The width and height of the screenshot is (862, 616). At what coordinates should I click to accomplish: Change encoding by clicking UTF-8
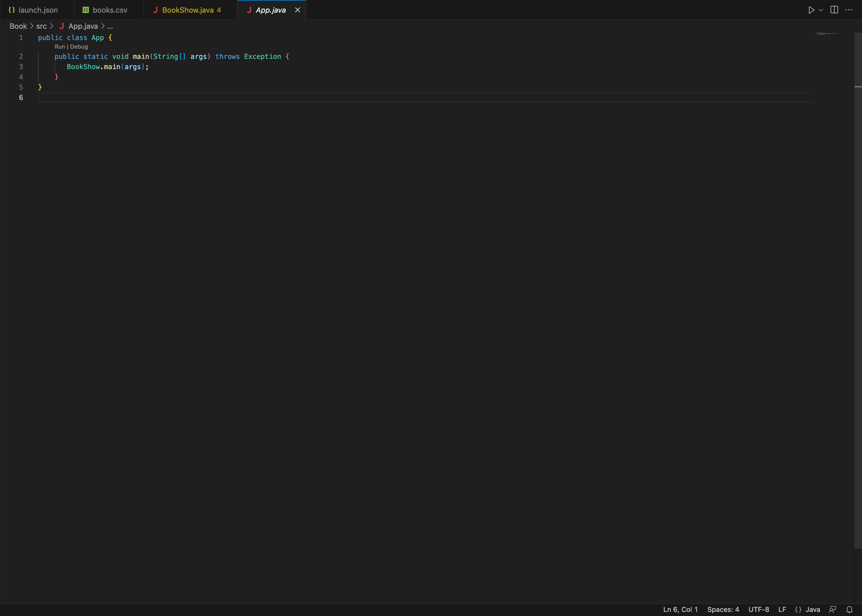click(x=759, y=609)
